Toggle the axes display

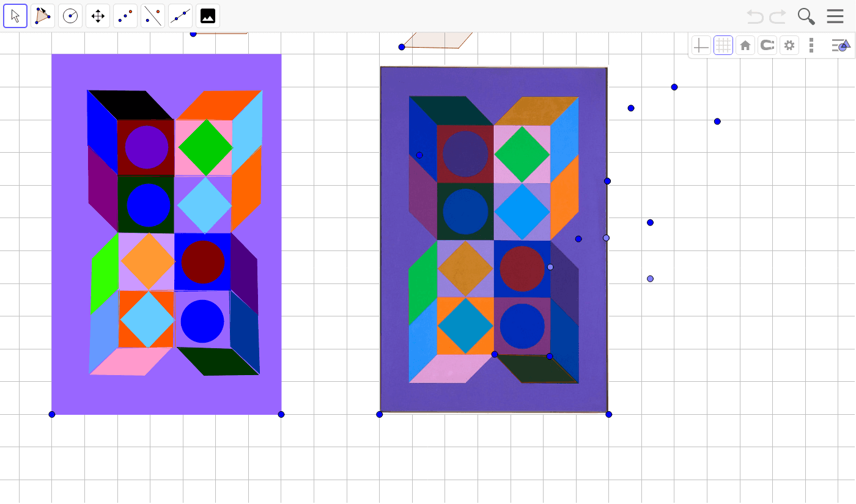[701, 45]
